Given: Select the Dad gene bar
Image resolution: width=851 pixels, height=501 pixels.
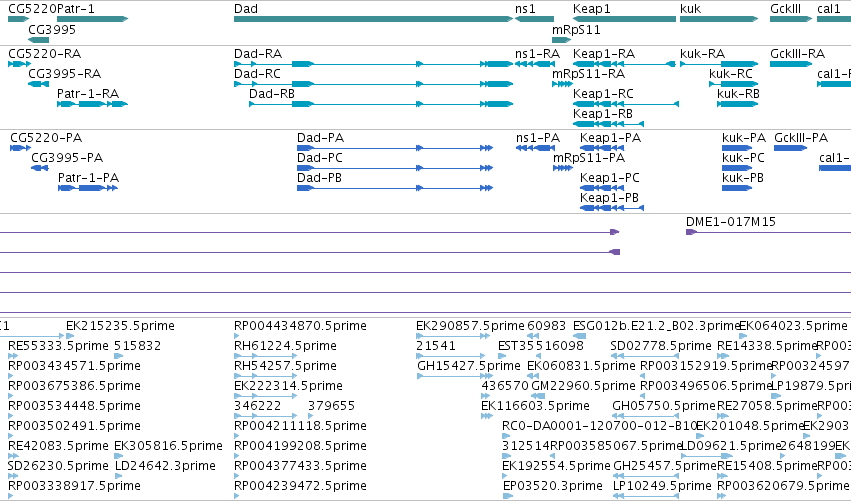Looking at the screenshot, I should [373, 19].
